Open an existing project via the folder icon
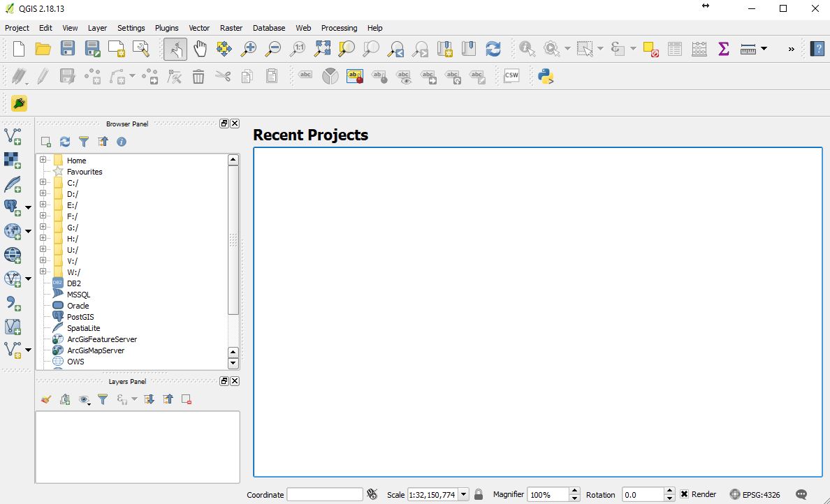The width and height of the screenshot is (830, 504). tap(43, 49)
